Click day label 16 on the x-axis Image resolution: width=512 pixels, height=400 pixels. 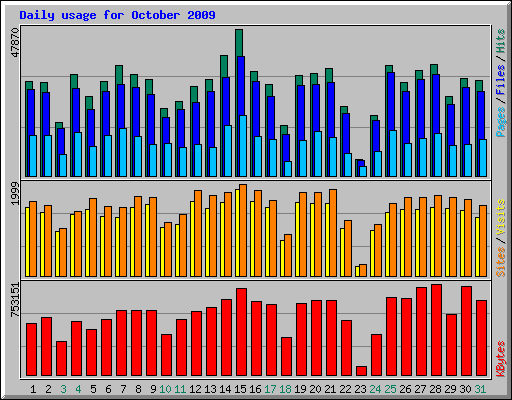[255, 389]
